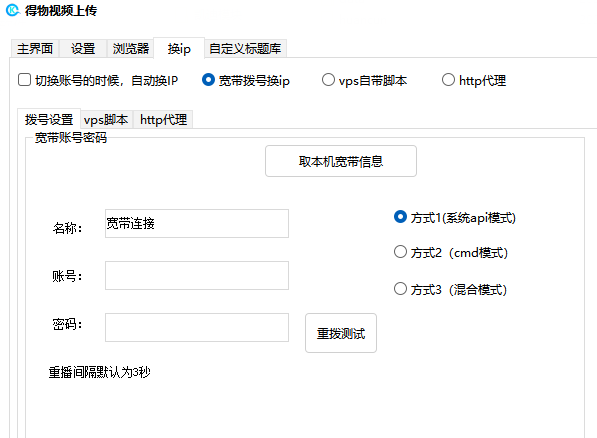
Task: Open the vps脚本 sub-tab
Action: [106, 120]
